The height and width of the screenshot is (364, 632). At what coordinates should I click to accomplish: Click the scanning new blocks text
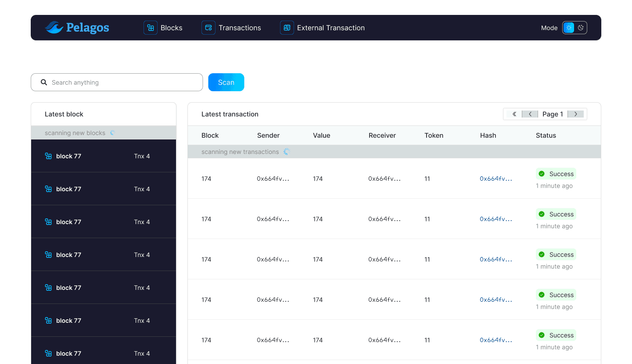tap(75, 133)
